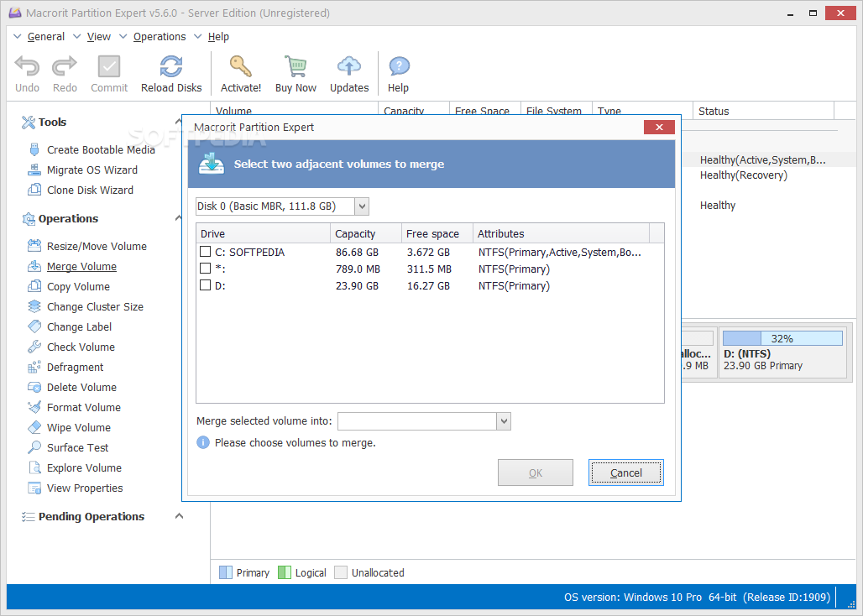Image resolution: width=863 pixels, height=616 pixels.
Task: Click the Redo toolbar icon
Action: [x=65, y=66]
